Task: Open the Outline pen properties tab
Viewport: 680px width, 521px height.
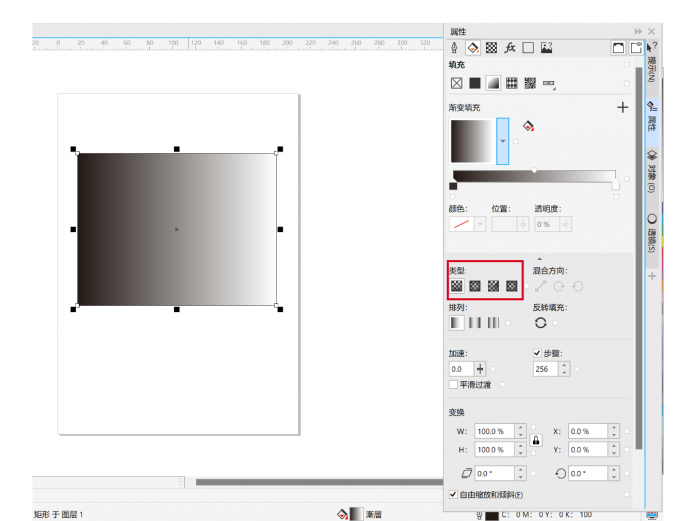Action: (454, 48)
